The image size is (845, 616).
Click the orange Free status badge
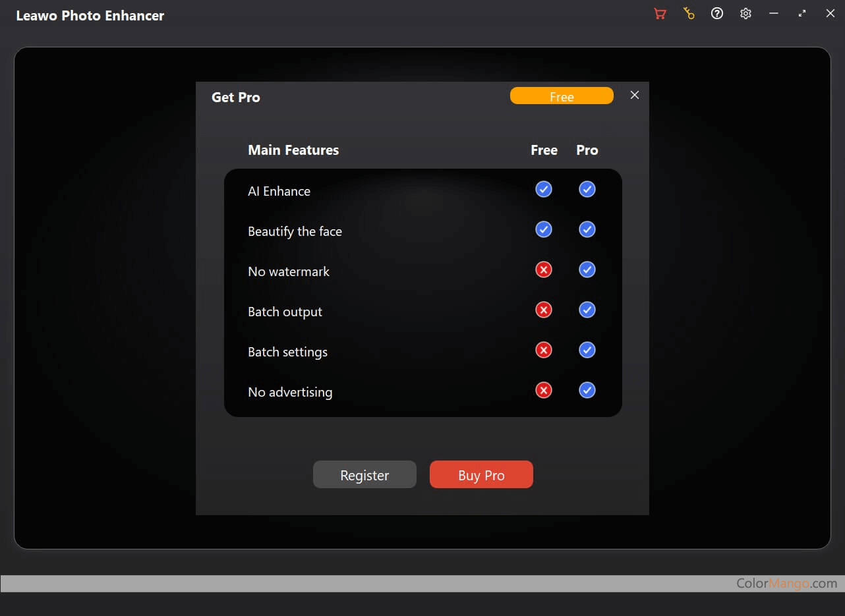click(562, 96)
